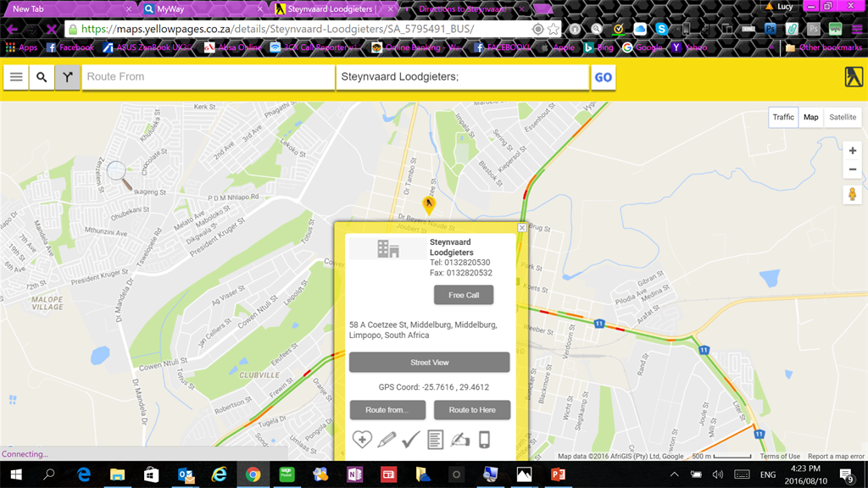Open the Windows Start menu

(x=16, y=474)
